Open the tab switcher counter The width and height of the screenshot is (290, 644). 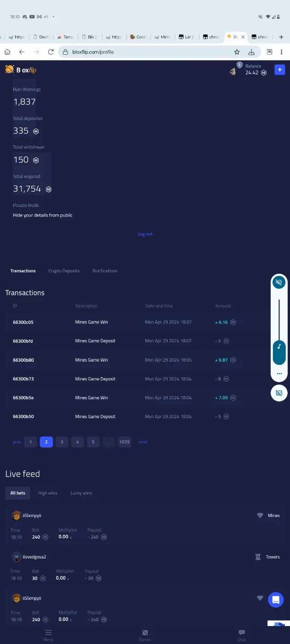pos(270,52)
